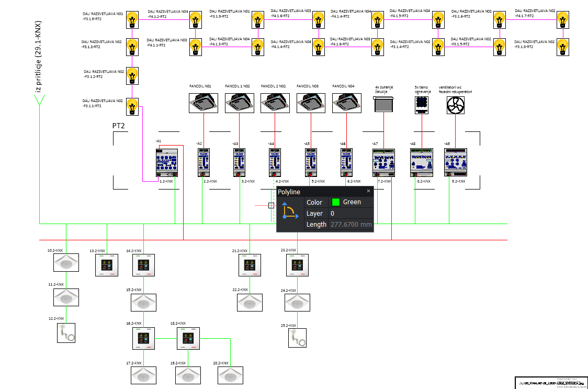Image resolution: width=588 pixels, height=389 pixels.
Task: Close the Polyline properties tooltip
Action: [x=368, y=191]
